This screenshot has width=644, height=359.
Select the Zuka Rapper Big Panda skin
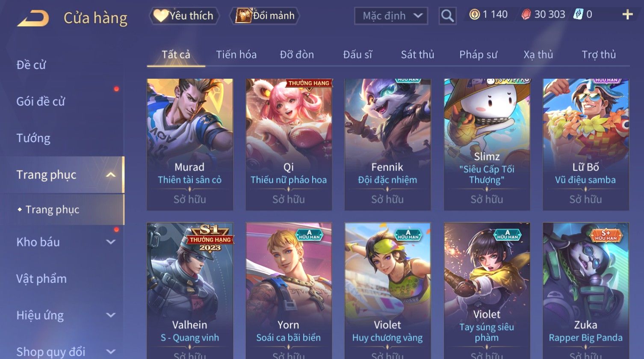click(586, 291)
